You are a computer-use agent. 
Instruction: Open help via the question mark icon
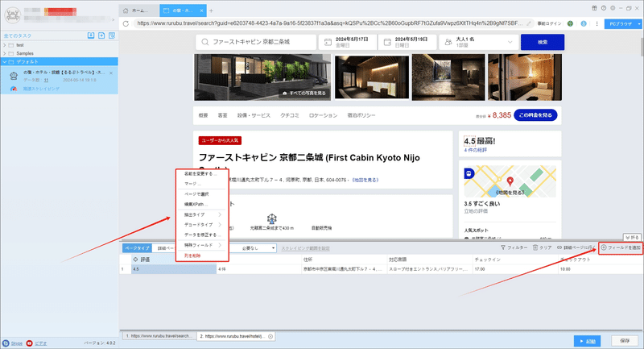[x=603, y=8]
